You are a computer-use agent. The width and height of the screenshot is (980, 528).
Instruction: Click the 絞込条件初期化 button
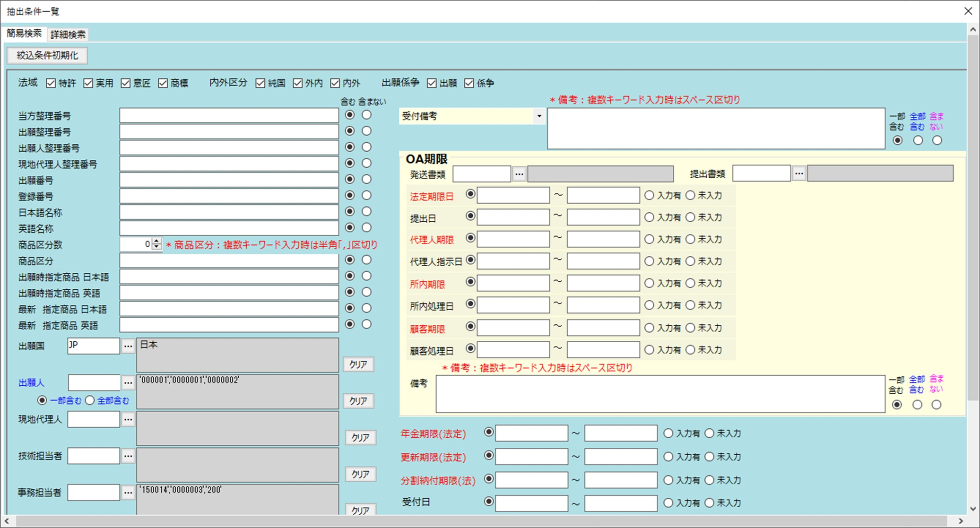click(47, 55)
